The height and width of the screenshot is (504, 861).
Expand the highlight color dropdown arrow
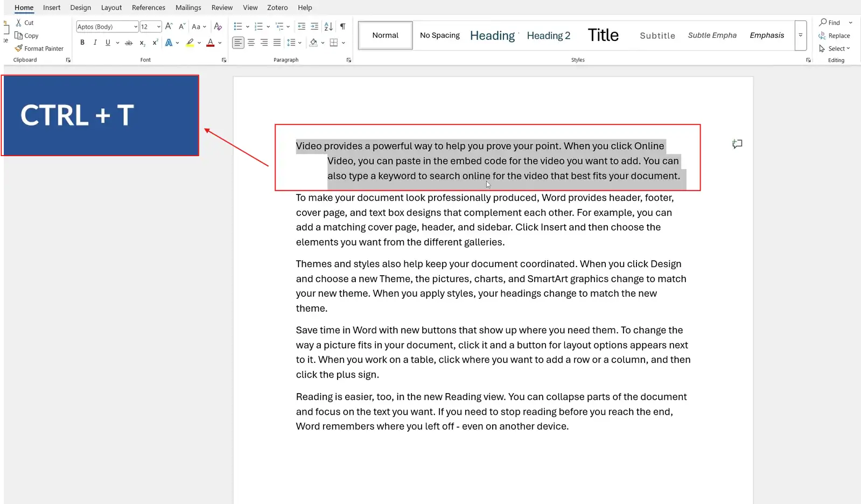[x=199, y=43]
